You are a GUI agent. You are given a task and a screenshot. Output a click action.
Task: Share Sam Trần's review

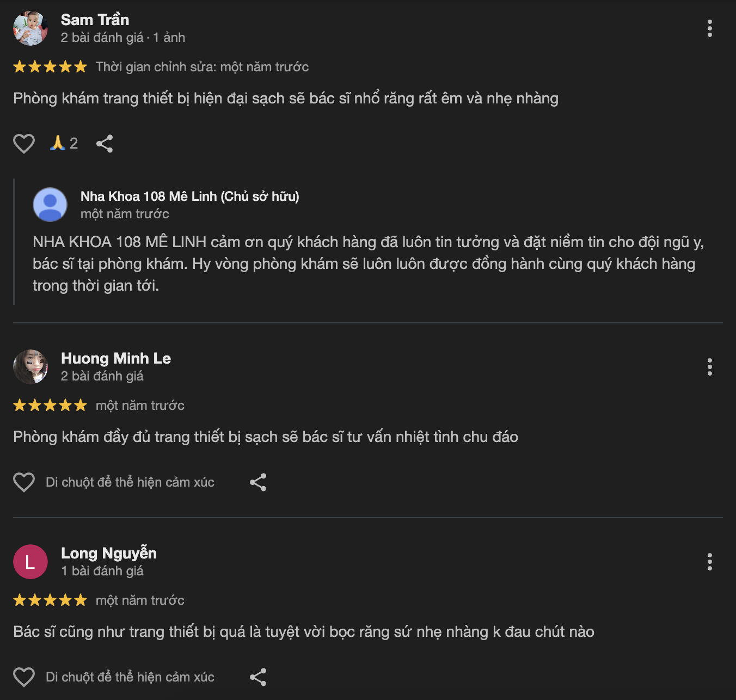(x=105, y=144)
